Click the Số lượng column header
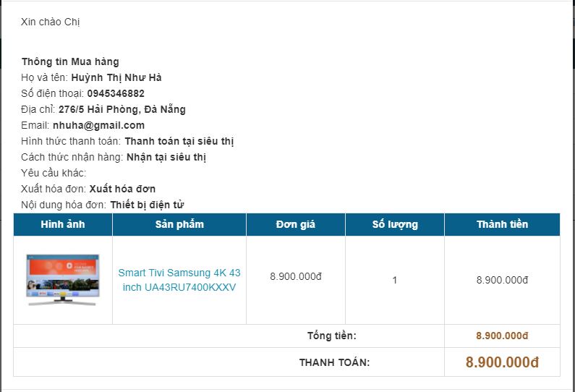 395,224
